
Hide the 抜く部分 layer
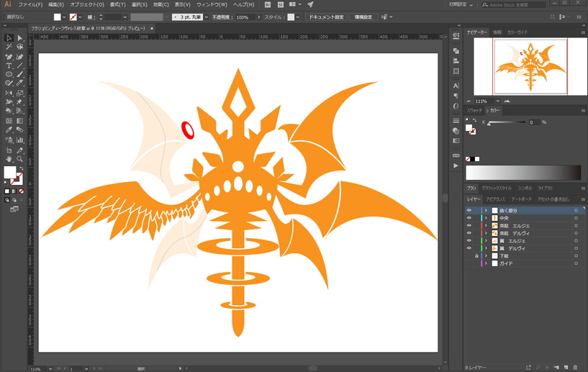coord(469,210)
